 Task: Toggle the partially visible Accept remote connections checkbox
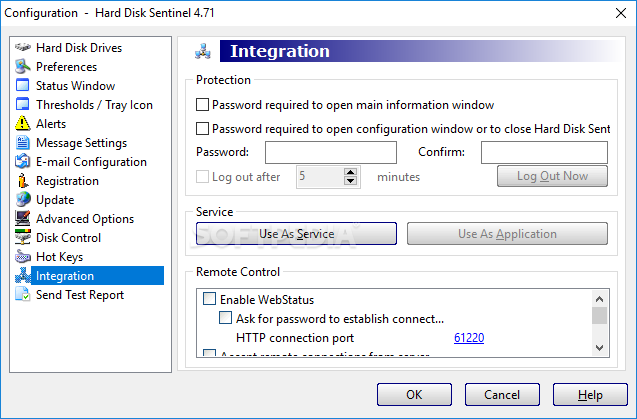(209, 352)
